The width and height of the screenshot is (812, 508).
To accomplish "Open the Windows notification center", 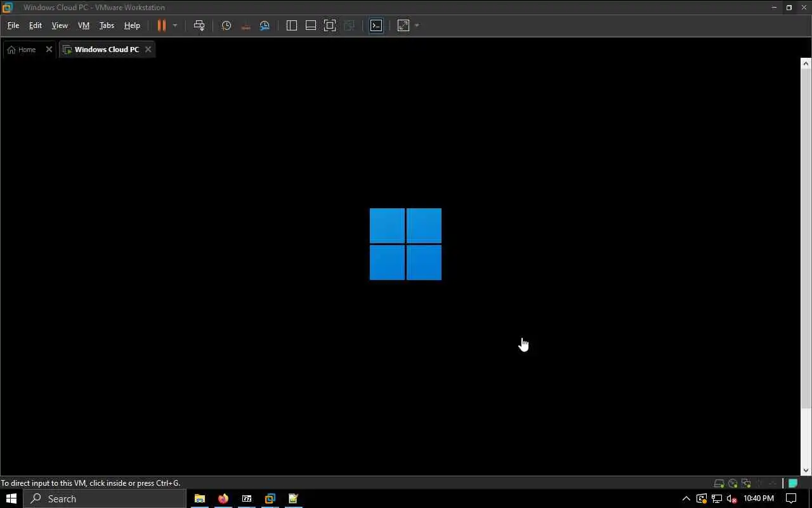I will [x=791, y=498].
